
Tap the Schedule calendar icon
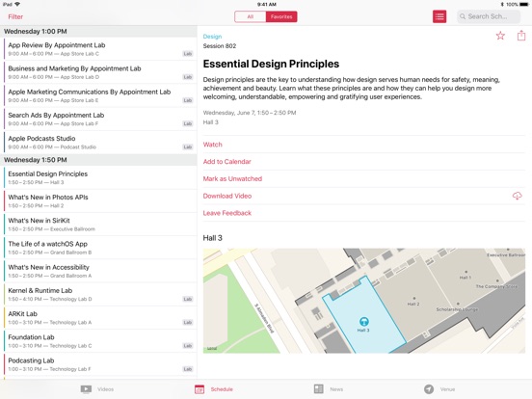click(x=199, y=389)
